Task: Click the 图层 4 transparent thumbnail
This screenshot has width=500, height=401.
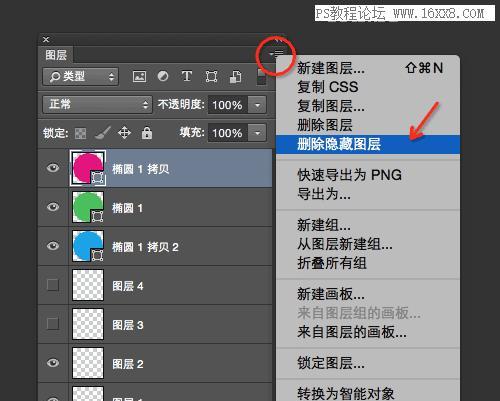Action: (88, 285)
